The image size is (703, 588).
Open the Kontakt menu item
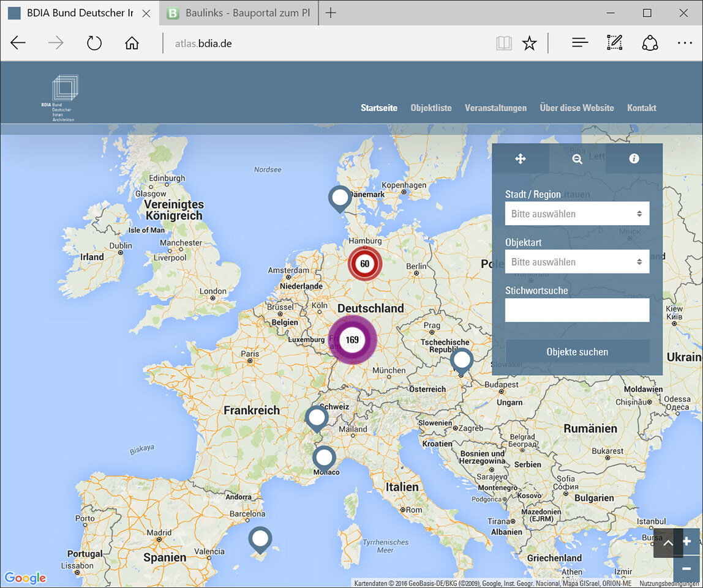click(x=642, y=108)
